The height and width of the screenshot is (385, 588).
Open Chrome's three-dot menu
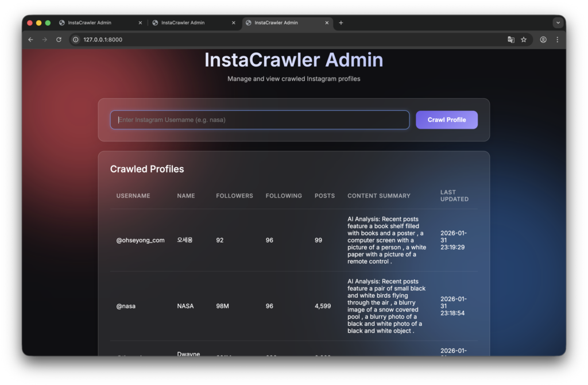[x=557, y=40]
